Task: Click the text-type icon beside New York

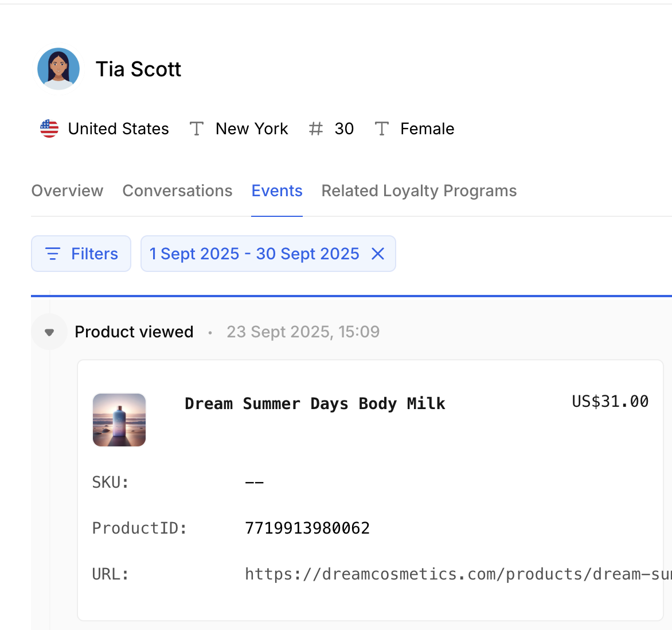Action: click(x=197, y=129)
